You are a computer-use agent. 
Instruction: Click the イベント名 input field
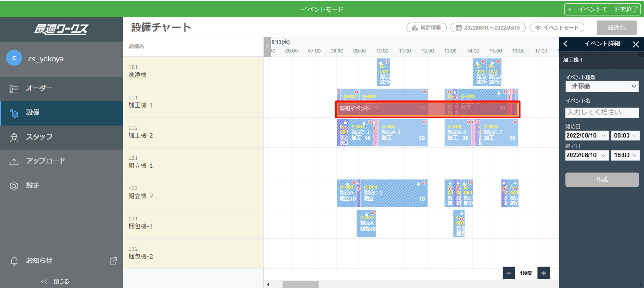pos(602,112)
